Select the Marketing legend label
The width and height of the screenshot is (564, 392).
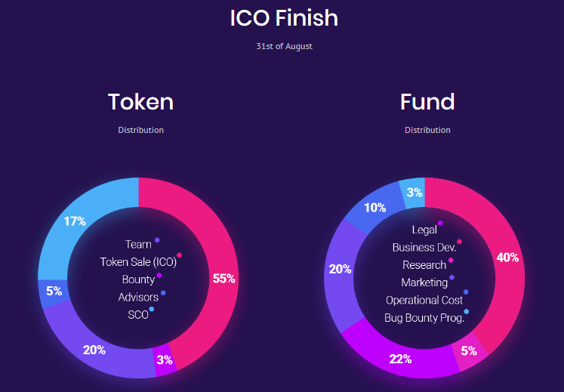[x=424, y=282]
